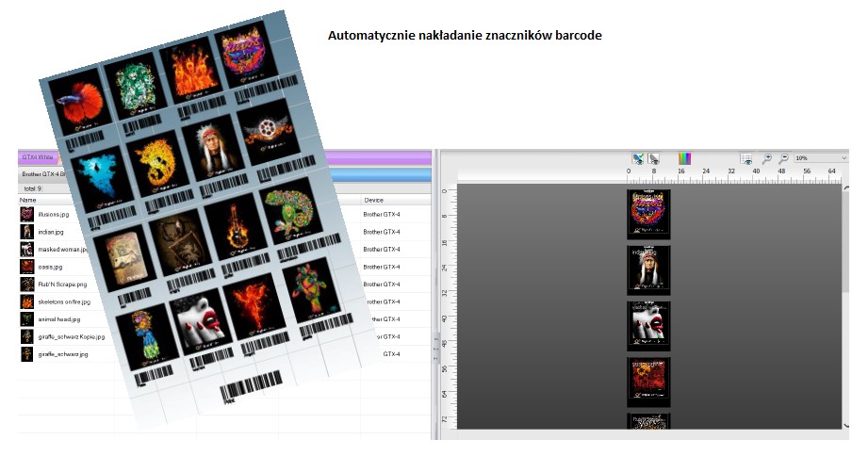Select the red oasis artwork in preview canvas
Viewport: 868px width, 456px height.
click(x=648, y=382)
